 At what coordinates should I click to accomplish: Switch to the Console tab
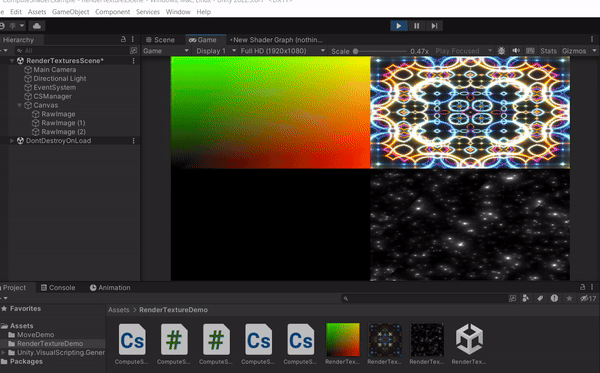click(58, 288)
